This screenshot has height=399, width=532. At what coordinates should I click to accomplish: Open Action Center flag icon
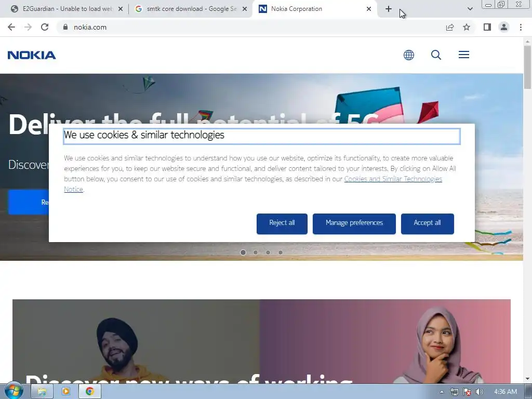pos(467,392)
